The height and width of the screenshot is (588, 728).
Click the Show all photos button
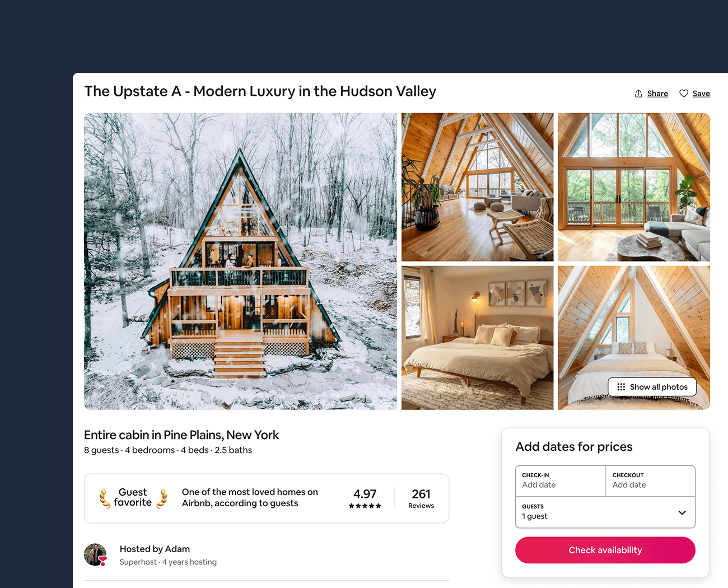click(x=652, y=387)
